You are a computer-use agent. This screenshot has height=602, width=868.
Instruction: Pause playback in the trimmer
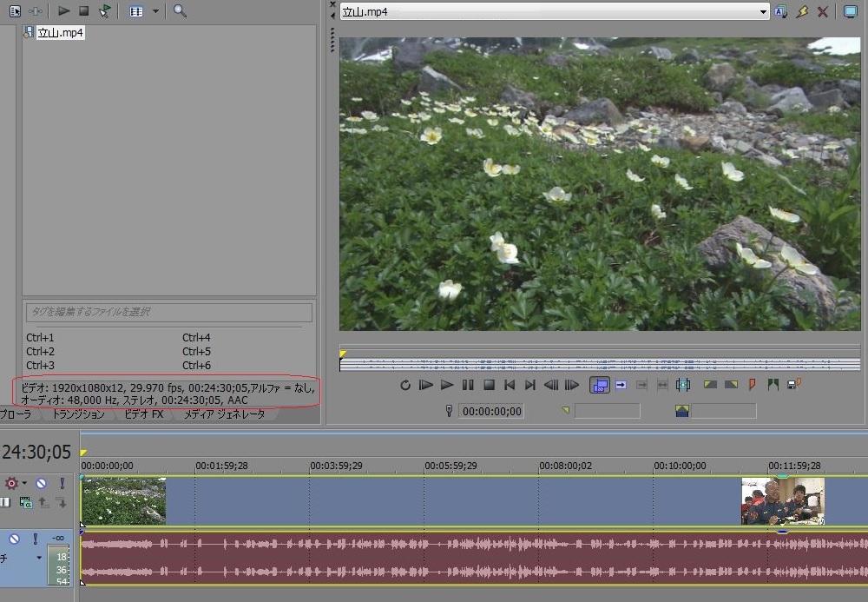468,385
